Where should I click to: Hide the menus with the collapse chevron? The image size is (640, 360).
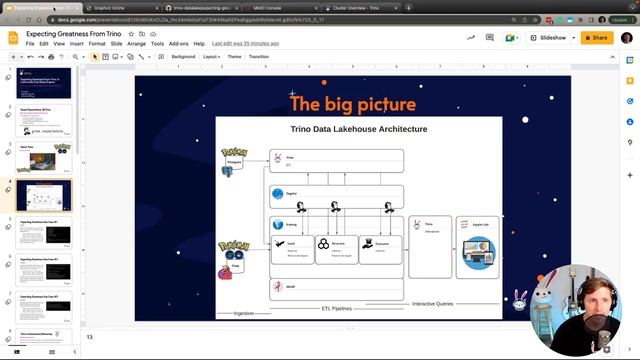coord(613,57)
